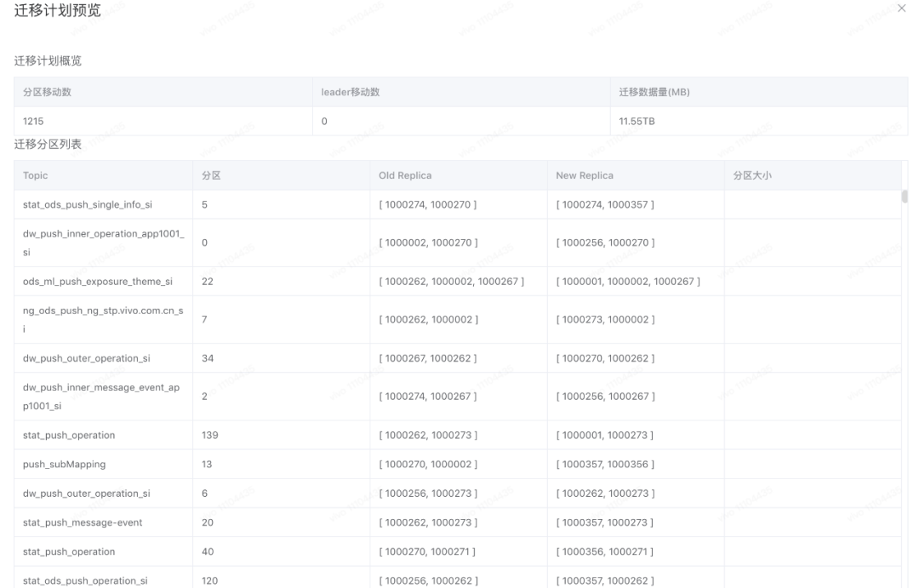Click the partition list vertical scrollbar thumb

(904, 197)
